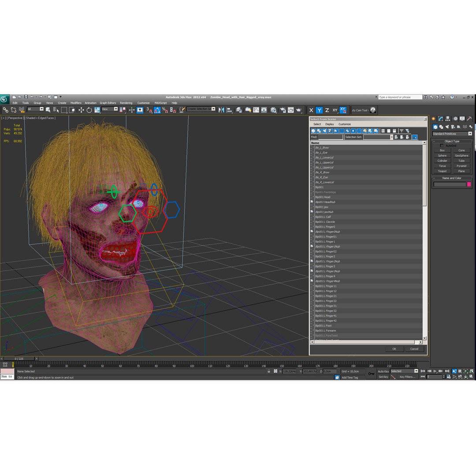This screenshot has height=476, width=476.
Task: Open Display menu in Select From Scene
Action: click(329, 124)
